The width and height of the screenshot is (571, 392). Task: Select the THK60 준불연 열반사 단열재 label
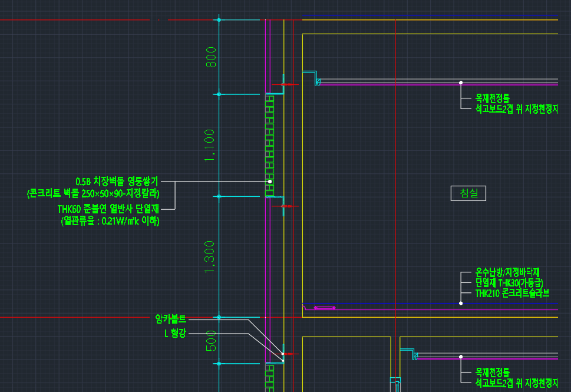(x=108, y=209)
